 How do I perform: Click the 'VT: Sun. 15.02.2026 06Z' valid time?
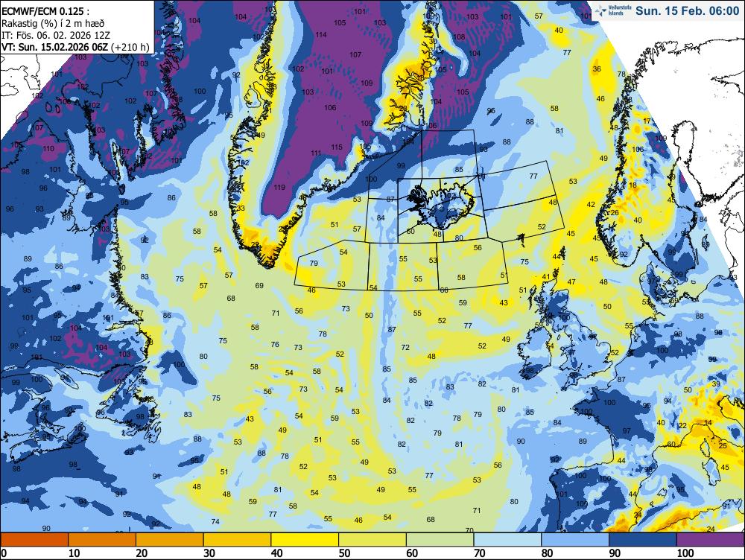tap(54, 47)
